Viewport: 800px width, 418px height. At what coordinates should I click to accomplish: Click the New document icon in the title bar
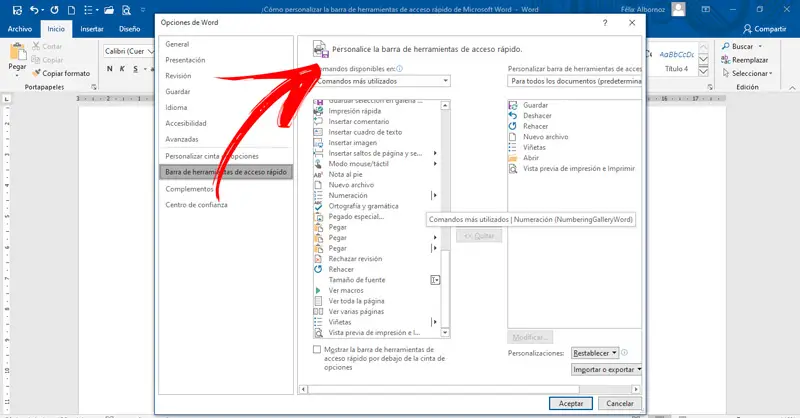pyautogui.click(x=71, y=10)
